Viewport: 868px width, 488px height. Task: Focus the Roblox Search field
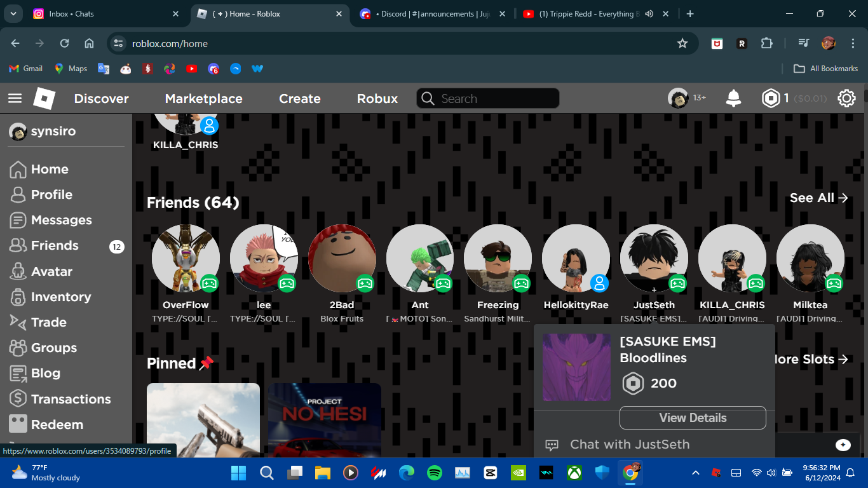pos(488,98)
